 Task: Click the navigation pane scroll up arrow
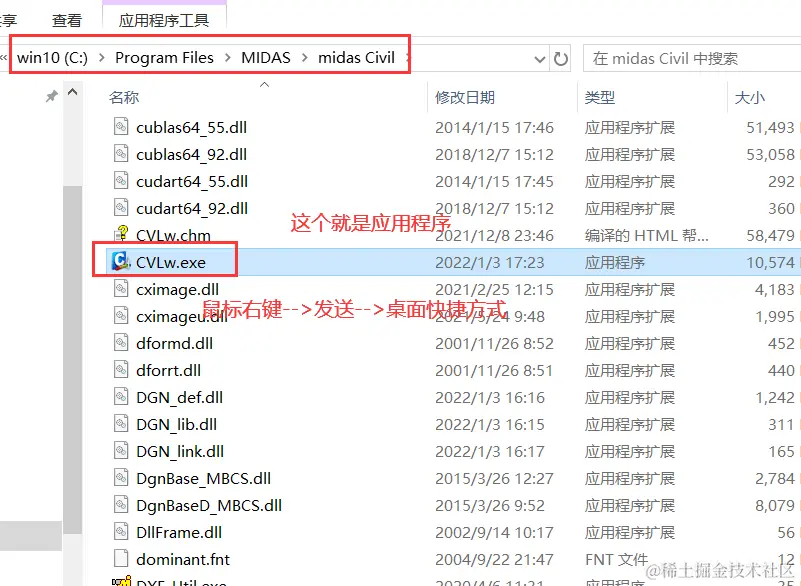click(x=73, y=92)
